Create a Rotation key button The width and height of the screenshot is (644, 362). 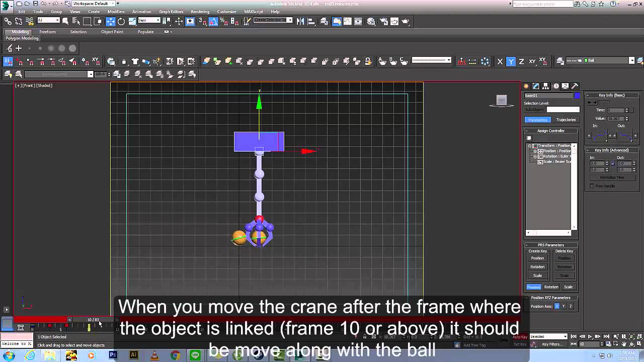click(537, 267)
